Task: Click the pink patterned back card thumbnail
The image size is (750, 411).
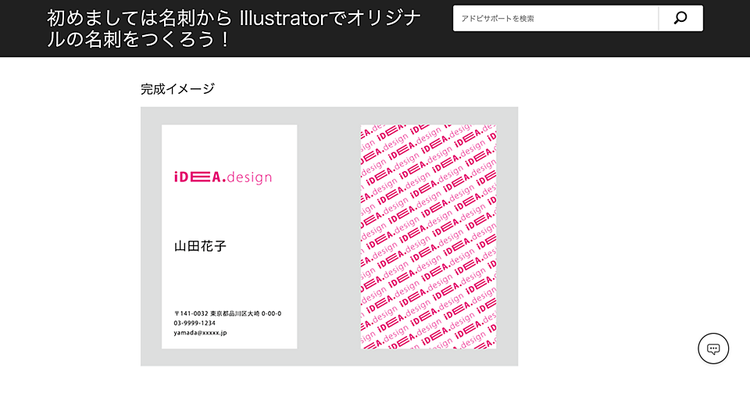Action: coord(428,236)
